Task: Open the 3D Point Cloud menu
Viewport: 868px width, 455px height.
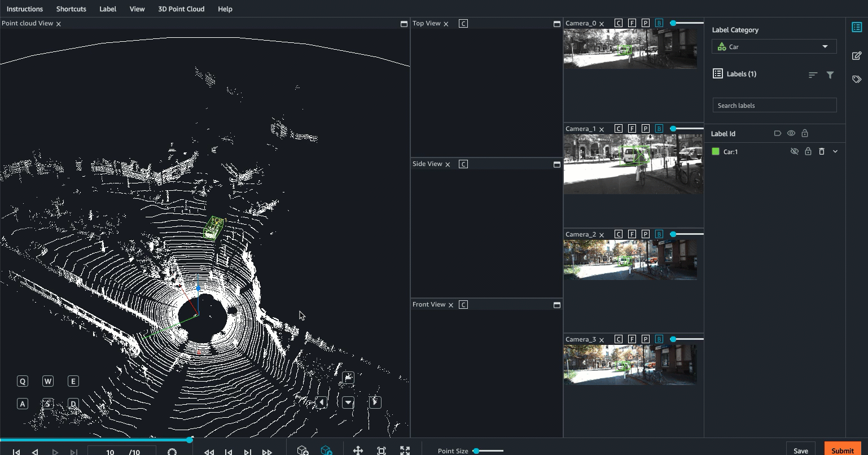Action: pyautogui.click(x=181, y=9)
